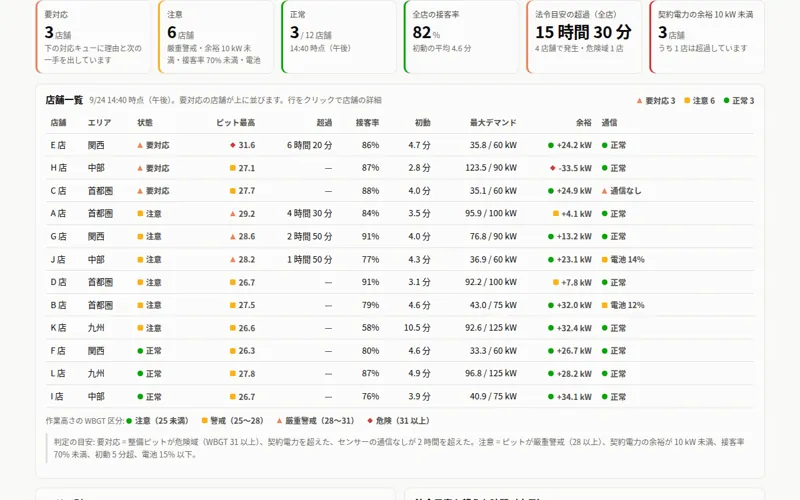Filter by 要対応 3 in list header legend
The width and height of the screenshot is (800, 500).
tap(656, 101)
